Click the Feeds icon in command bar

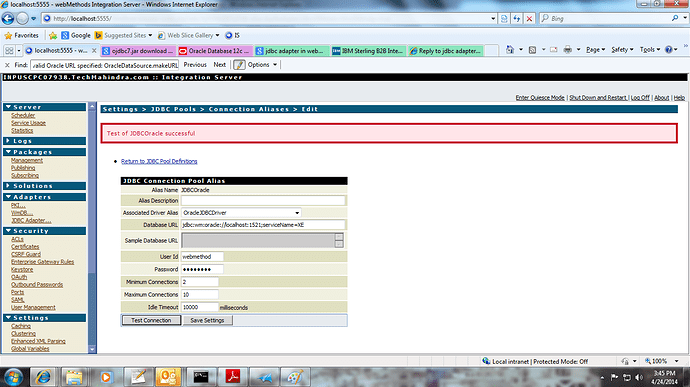[x=532, y=50]
